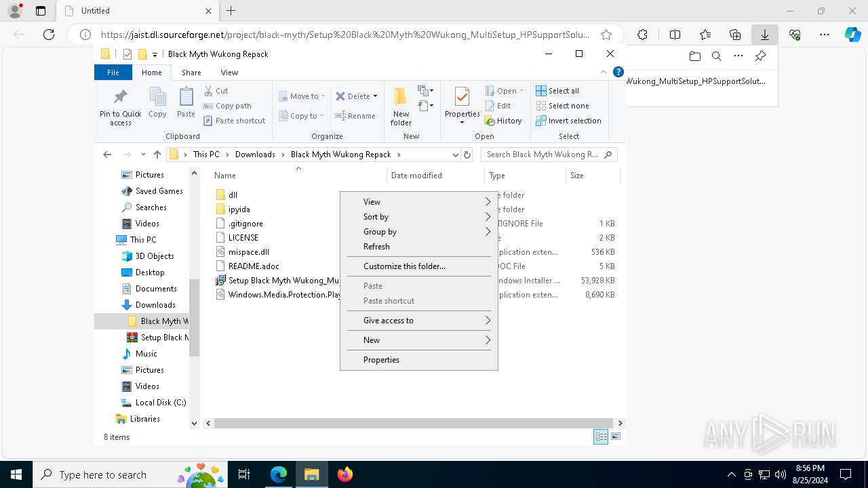Select 3D Objects in navigation pane
The image size is (868, 488).
(x=155, y=256)
